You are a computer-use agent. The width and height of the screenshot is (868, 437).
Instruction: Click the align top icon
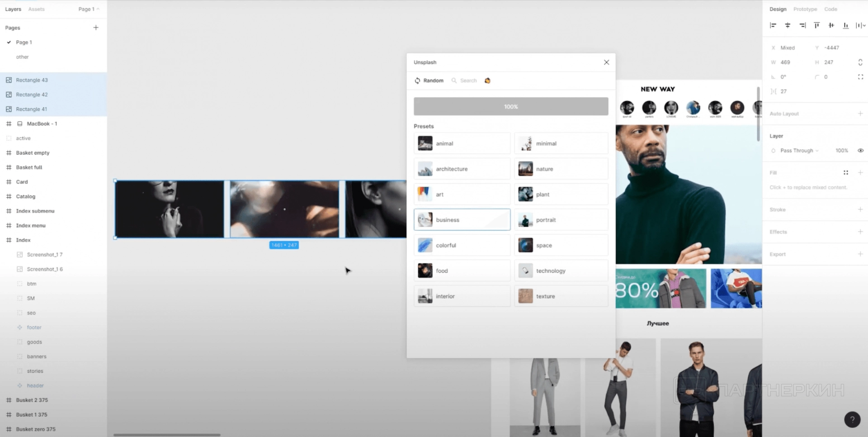coord(816,25)
